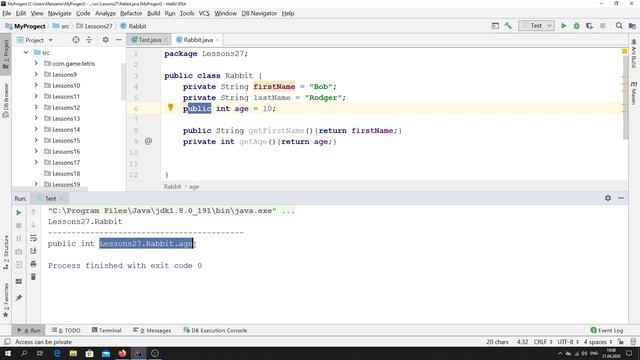Click the Stop icon in main toolbar
640x360 pixels.
click(x=602, y=26)
